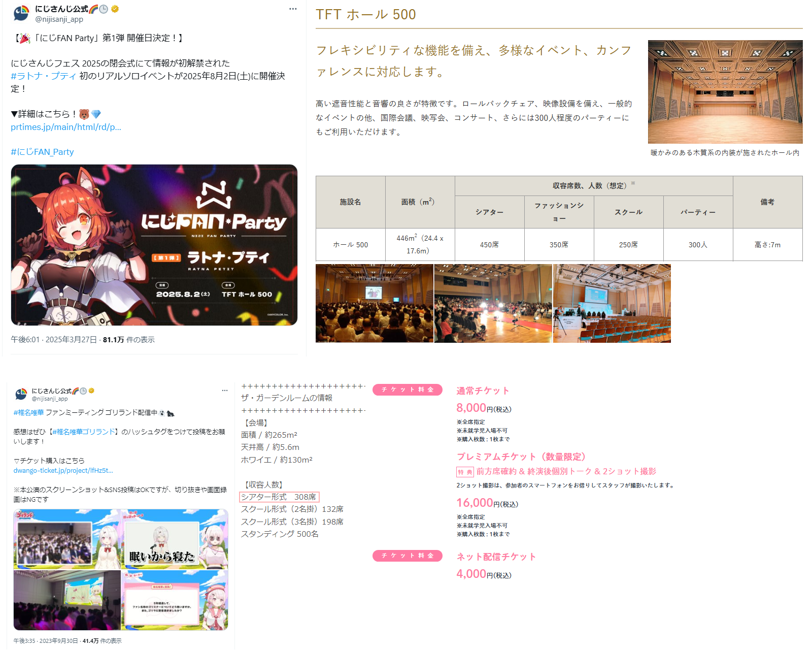Click the #椎名唯華ゴリランド hashtag

(x=84, y=432)
